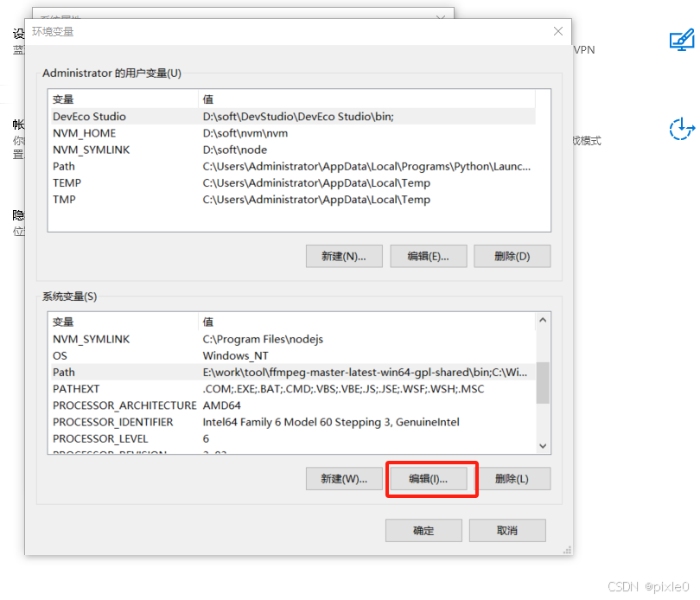The image size is (700, 600).
Task: Select the system Path variable with ffmpeg
Action: 293,372
